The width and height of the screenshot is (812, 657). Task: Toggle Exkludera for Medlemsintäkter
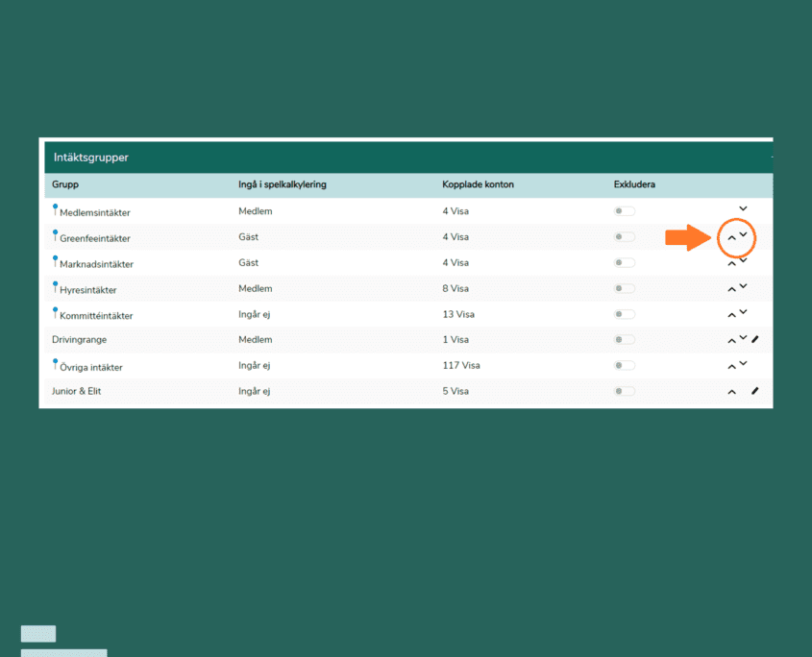[x=625, y=211]
